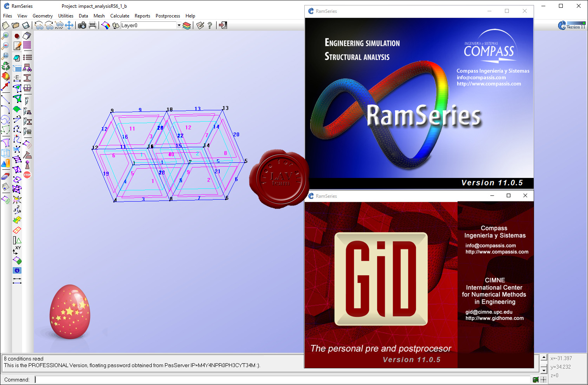Click the zoom in magnifier icon
588x385 pixels.
click(x=5, y=36)
